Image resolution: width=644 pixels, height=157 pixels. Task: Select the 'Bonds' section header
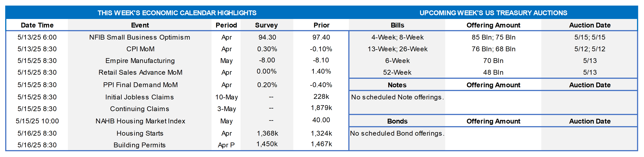[x=397, y=121]
